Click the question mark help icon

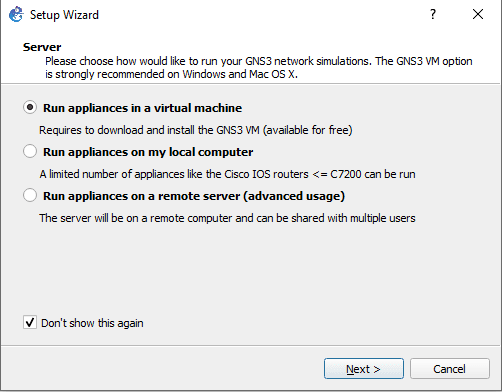(433, 14)
